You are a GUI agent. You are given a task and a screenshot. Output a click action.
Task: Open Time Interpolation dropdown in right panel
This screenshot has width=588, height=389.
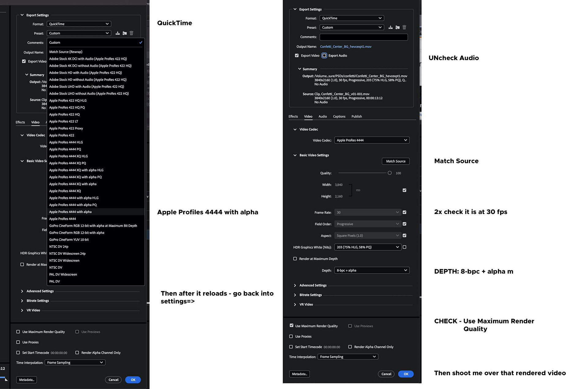click(348, 357)
